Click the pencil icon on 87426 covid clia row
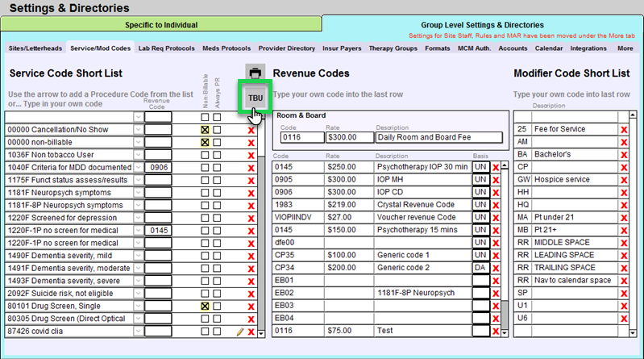 click(x=239, y=332)
